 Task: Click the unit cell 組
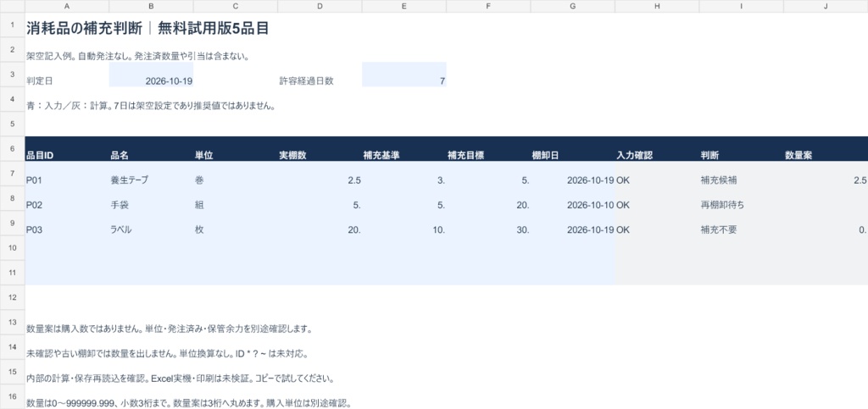[x=236, y=198]
